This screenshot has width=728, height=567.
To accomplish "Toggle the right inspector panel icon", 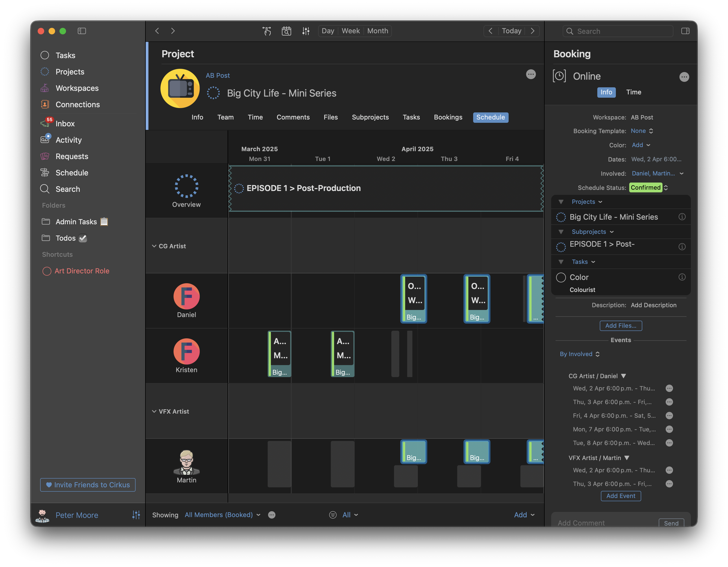I will tap(685, 31).
